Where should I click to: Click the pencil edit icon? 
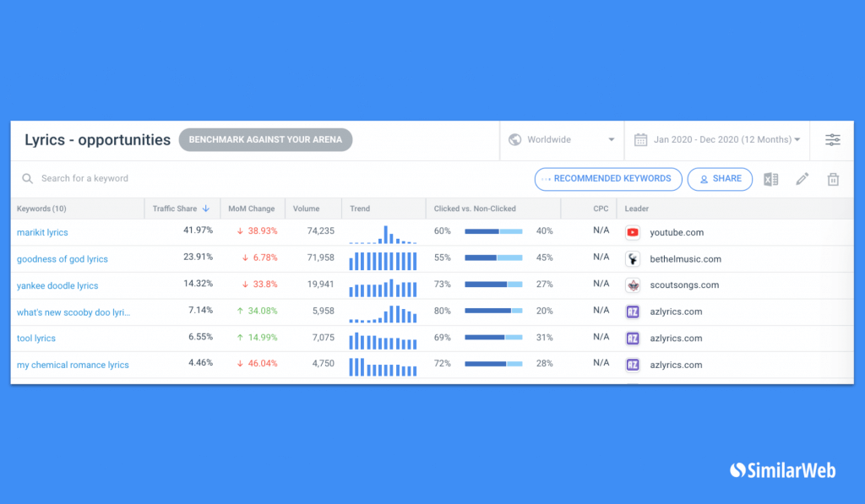pos(802,179)
